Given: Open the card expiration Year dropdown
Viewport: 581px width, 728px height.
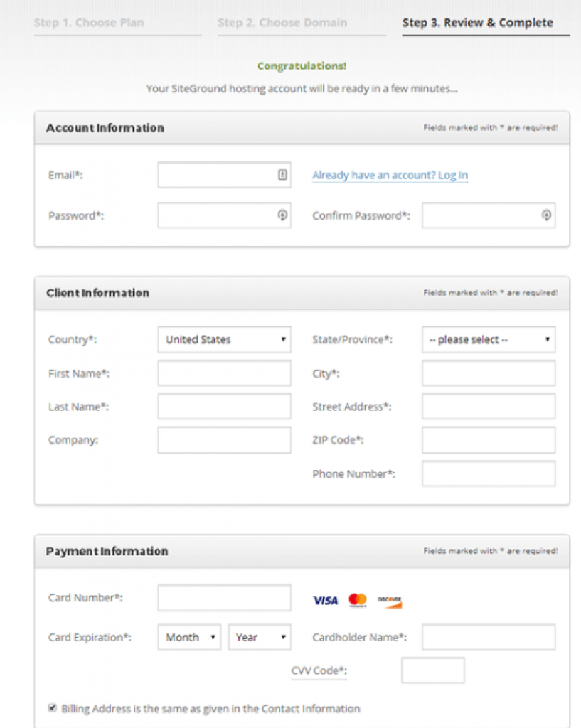Looking at the screenshot, I should [x=260, y=637].
